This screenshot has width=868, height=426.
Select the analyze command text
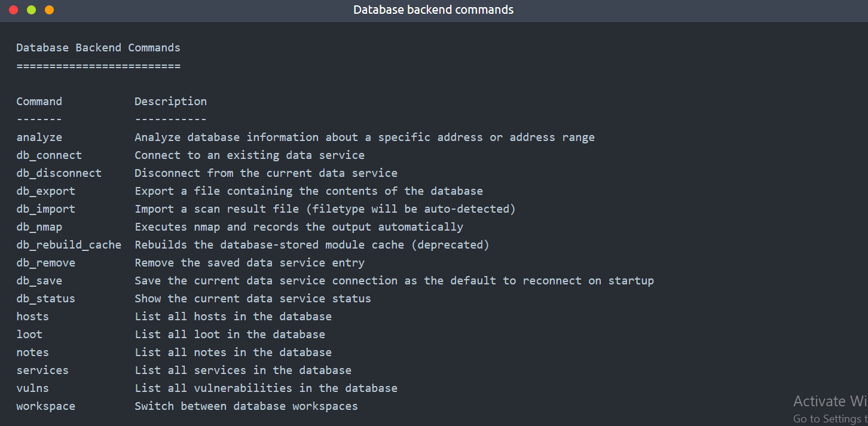click(39, 137)
